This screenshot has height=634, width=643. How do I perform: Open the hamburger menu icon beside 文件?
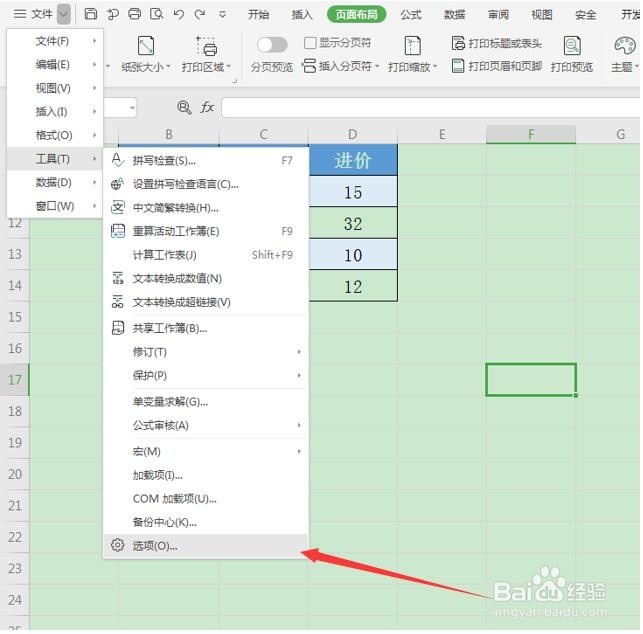tap(20, 14)
